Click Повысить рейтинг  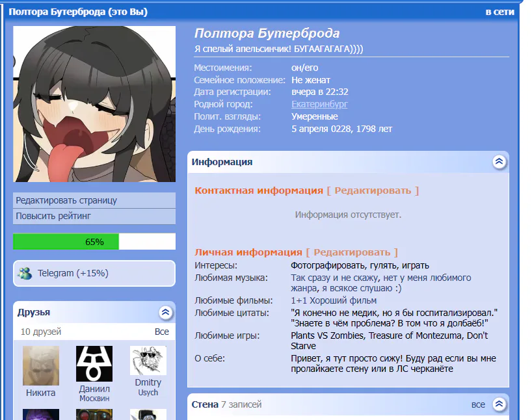tap(94, 216)
